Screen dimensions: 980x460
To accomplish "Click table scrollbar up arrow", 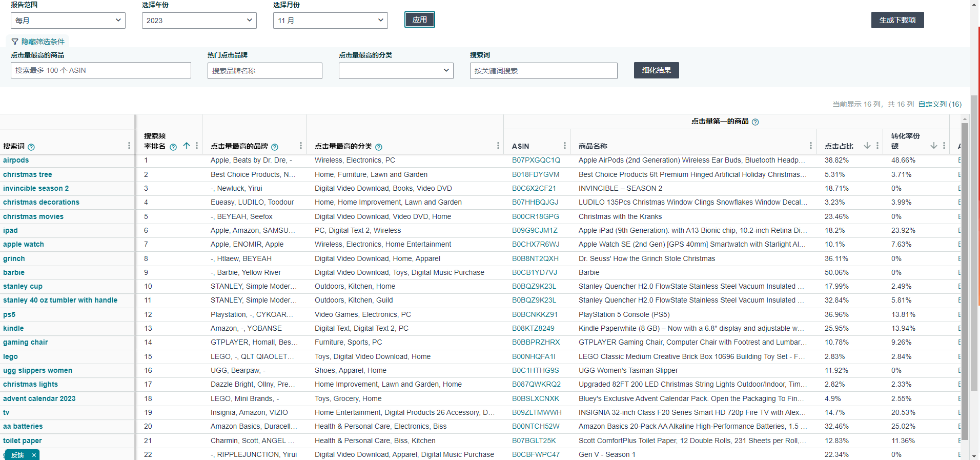I will (965, 118).
